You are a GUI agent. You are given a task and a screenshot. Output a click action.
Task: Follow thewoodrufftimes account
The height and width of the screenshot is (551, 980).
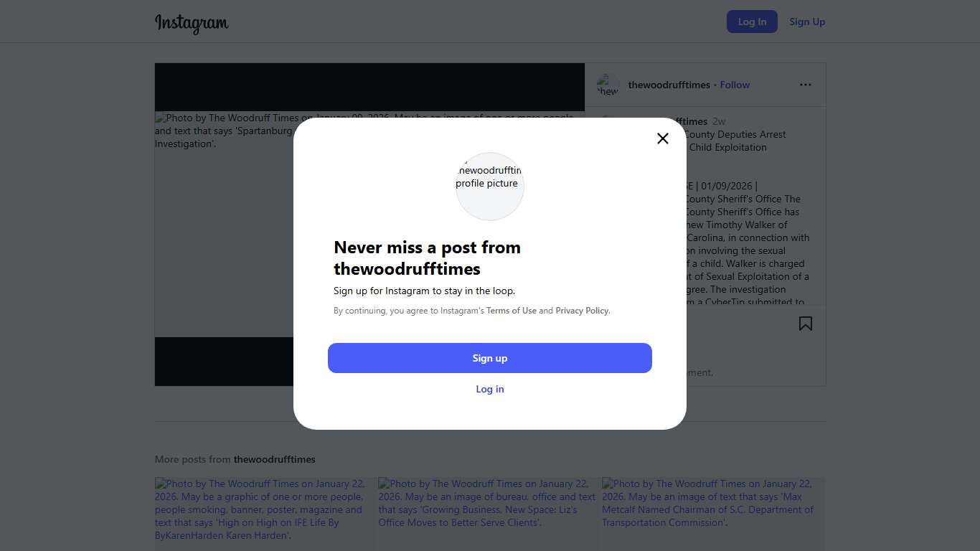coord(735,85)
